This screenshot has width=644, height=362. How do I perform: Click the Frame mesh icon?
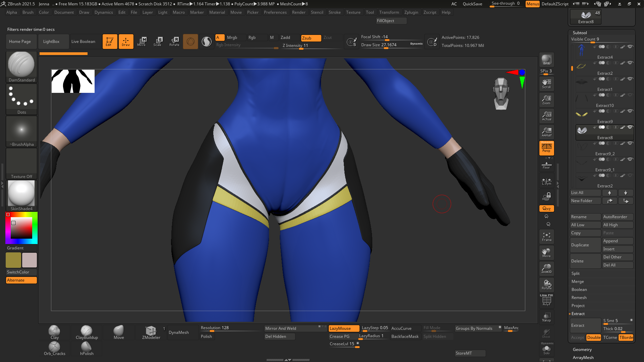(546, 237)
